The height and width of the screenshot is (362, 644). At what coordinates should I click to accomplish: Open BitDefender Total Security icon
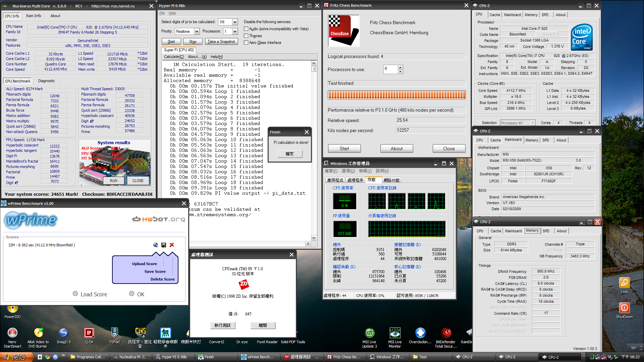pyautogui.click(x=446, y=338)
